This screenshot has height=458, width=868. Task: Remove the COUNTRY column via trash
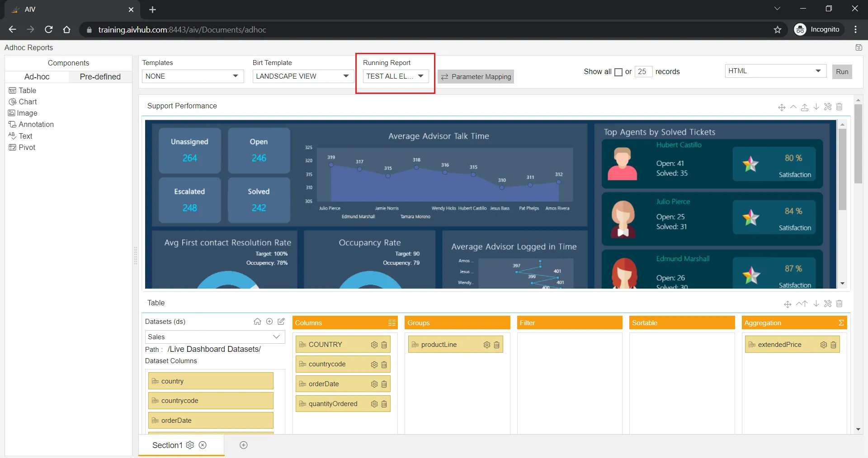click(x=384, y=345)
